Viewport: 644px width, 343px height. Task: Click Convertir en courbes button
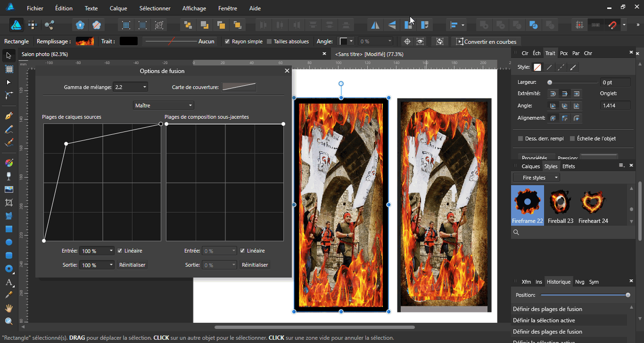click(487, 41)
